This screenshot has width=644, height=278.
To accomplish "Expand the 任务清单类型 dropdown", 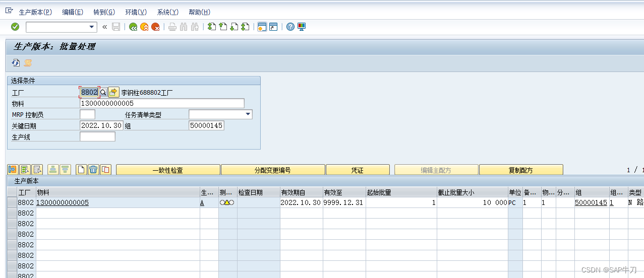I will (248, 114).
